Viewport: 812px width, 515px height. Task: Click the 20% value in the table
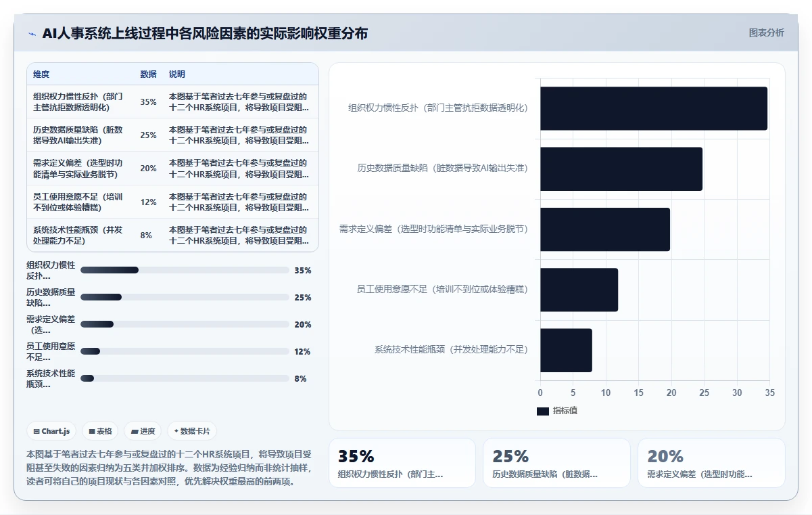pos(148,169)
